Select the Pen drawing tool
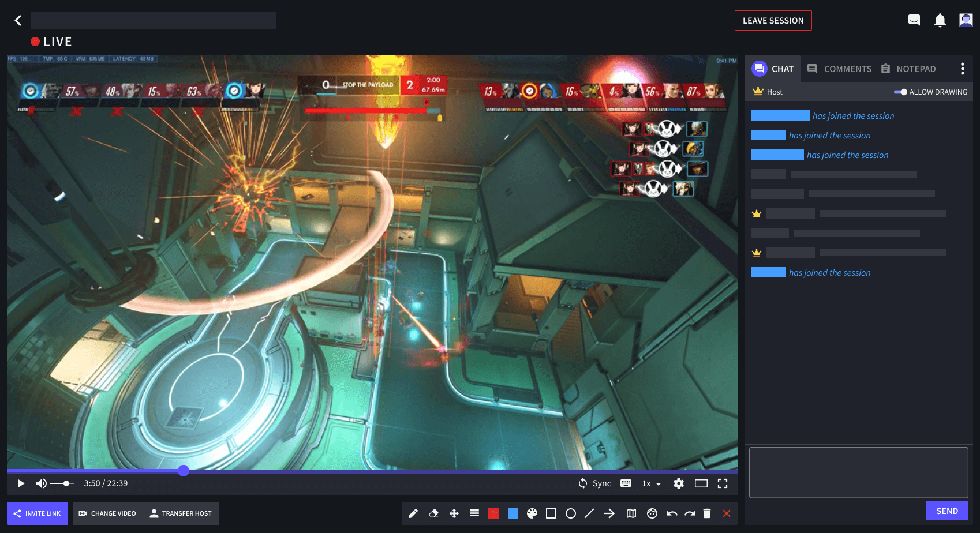The image size is (980, 533). (413, 513)
